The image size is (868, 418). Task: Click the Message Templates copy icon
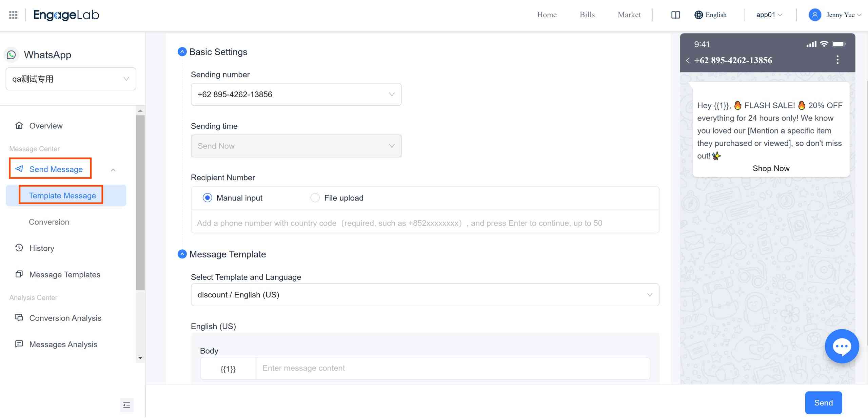[19, 274]
